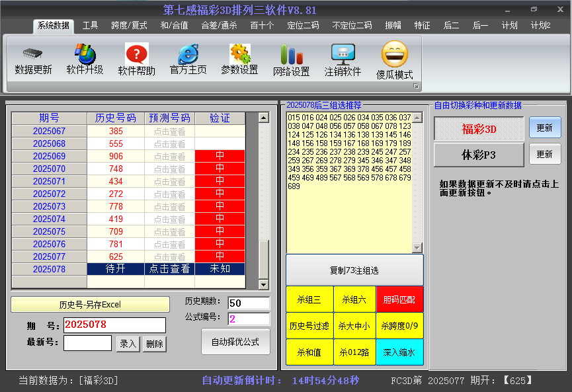The width and height of the screenshot is (572, 392).
Task: Click 复制73注组选 button
Action: pyautogui.click(x=354, y=270)
